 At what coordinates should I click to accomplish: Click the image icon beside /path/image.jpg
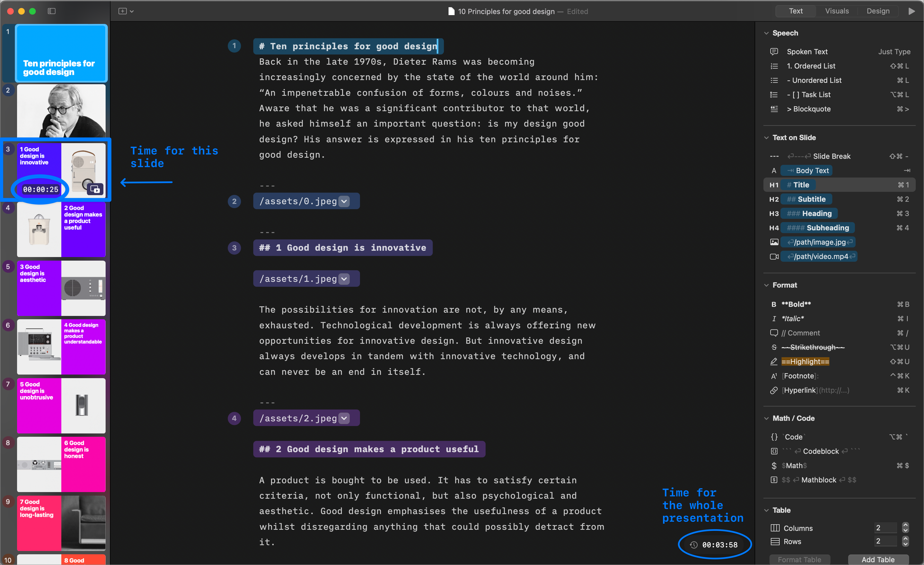(774, 242)
